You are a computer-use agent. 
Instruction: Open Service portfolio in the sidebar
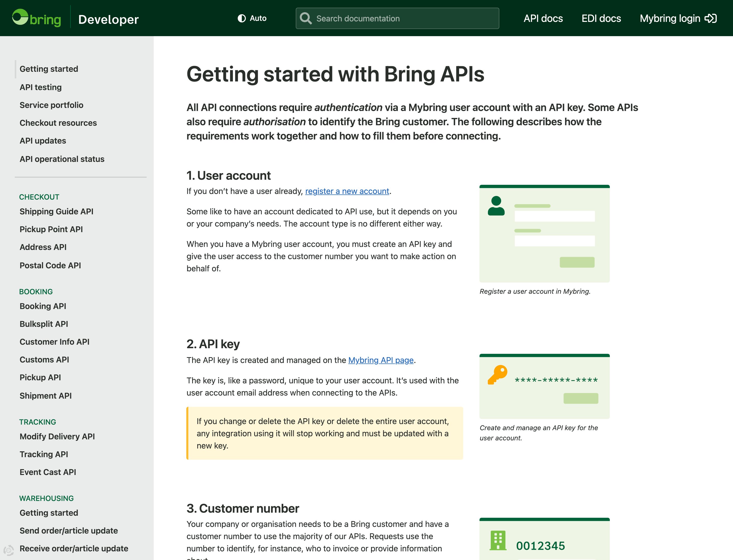(51, 105)
